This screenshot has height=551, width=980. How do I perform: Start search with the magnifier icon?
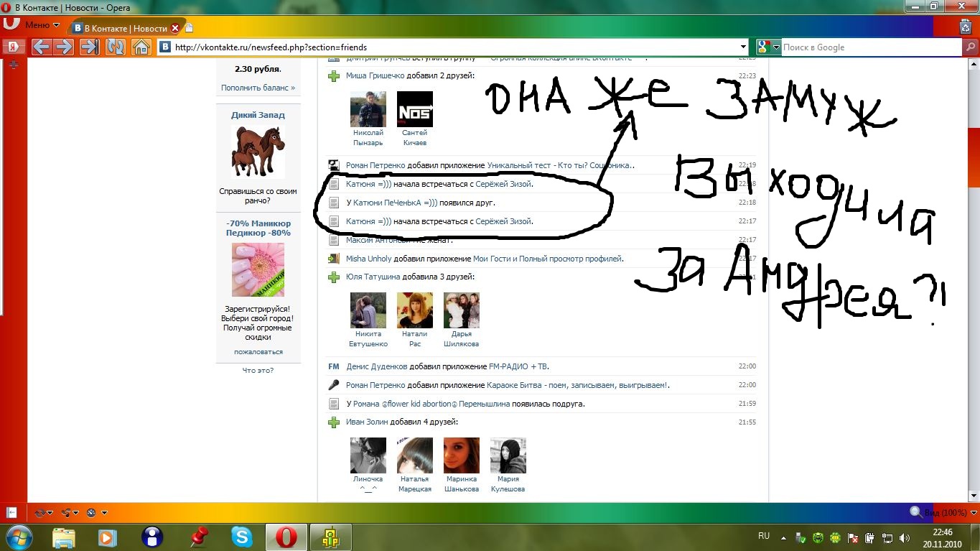point(970,47)
